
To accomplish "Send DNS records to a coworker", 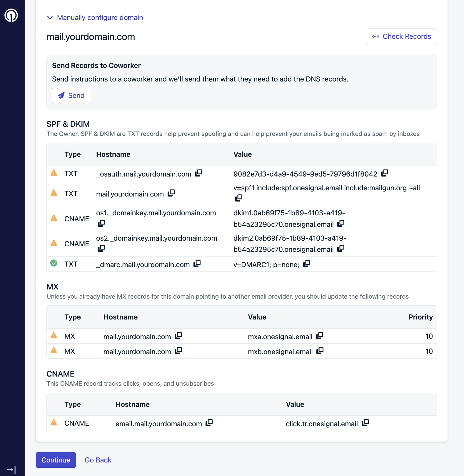I will pos(71,96).
